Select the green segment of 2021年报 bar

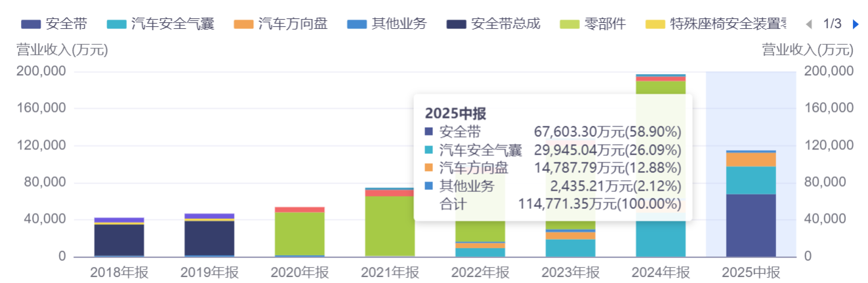click(x=390, y=225)
